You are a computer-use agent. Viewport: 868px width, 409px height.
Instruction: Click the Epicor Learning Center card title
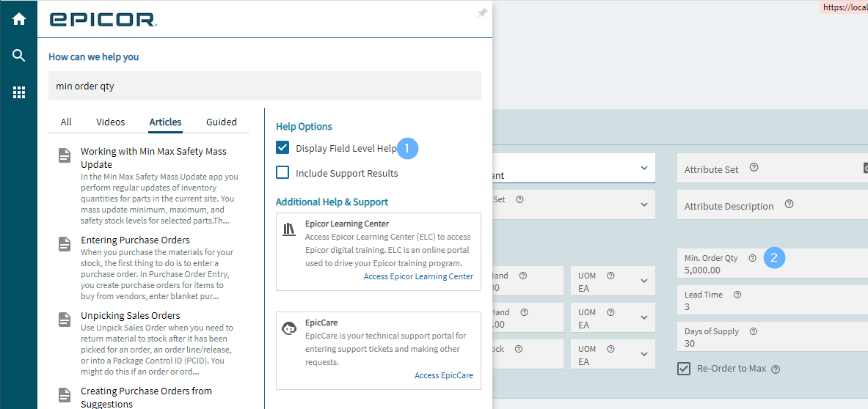(347, 224)
